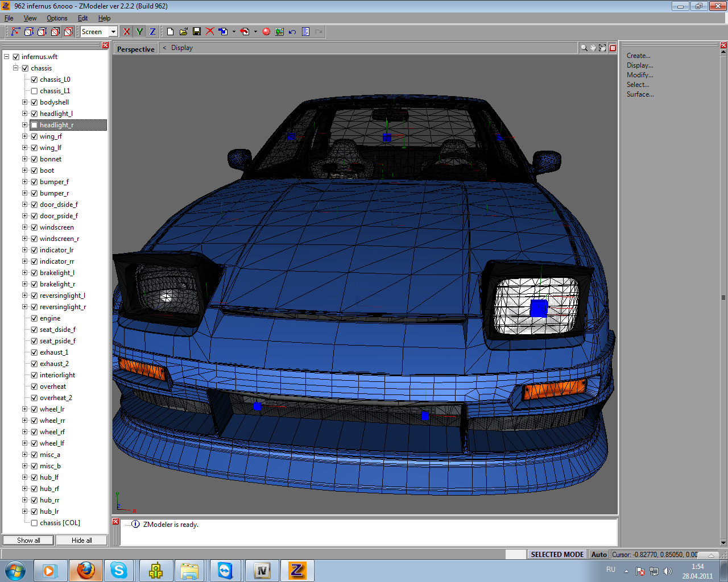Click the red sphere materials icon
Viewport: 728px width, 582px height.
tap(266, 32)
